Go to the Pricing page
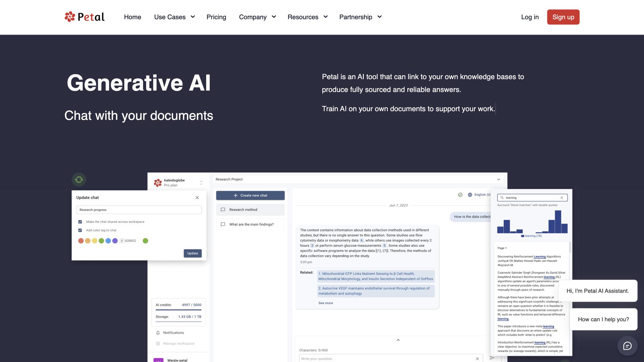Screen dimensions: 644x362 216,17
